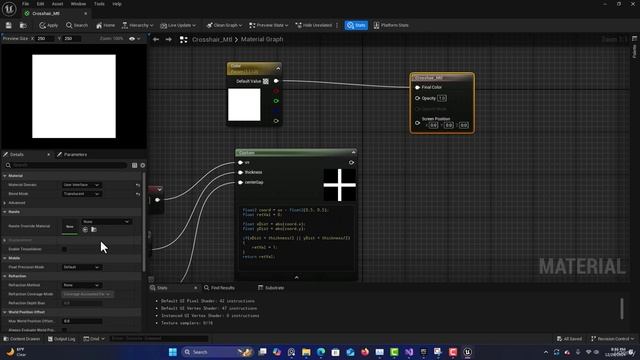The image size is (640, 360).
Task: Open the Nanite Override Material asset dropdown
Action: (106, 222)
